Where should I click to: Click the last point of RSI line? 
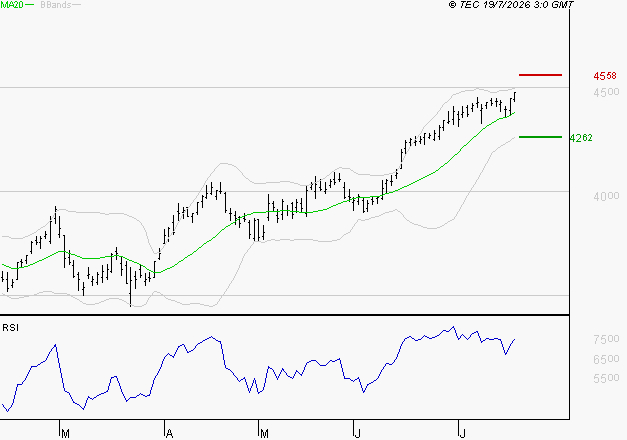515,339
